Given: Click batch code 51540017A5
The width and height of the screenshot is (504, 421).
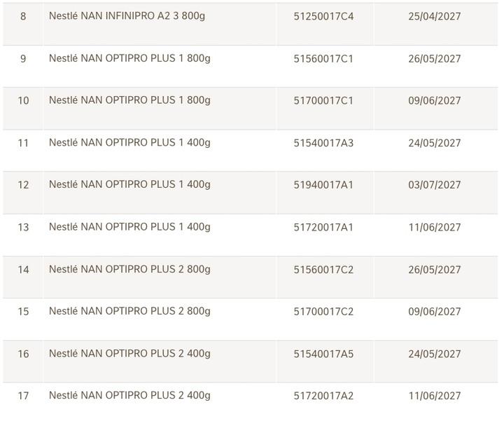Looking at the screenshot, I should (323, 354).
